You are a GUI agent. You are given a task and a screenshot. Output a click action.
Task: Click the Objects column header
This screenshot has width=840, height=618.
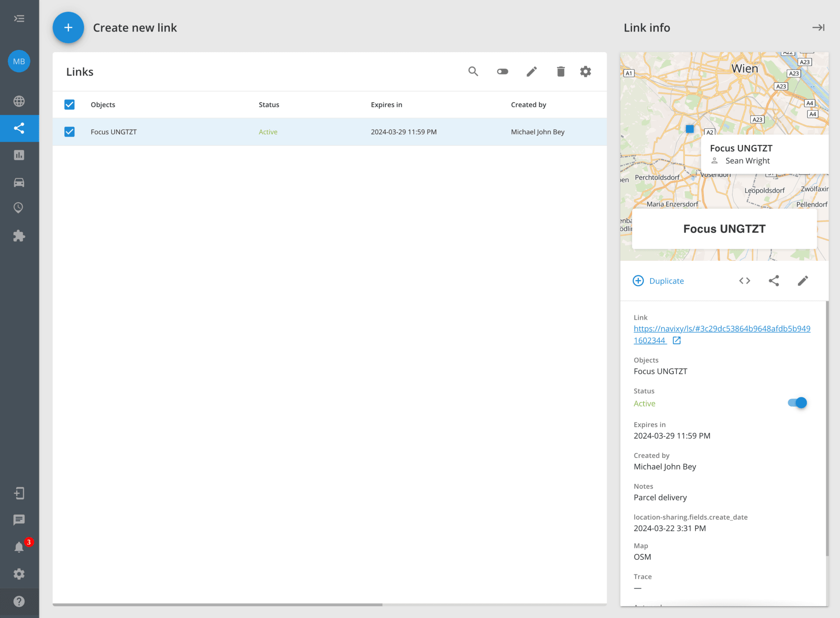(103, 105)
